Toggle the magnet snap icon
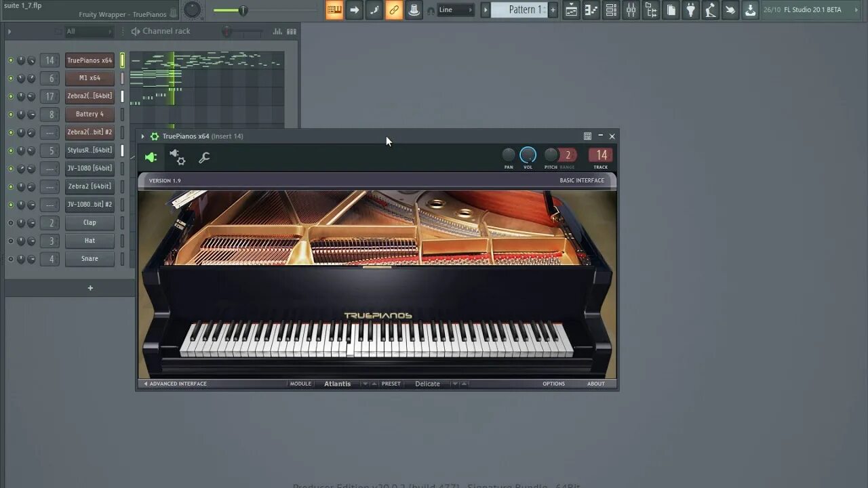This screenshot has height=488, width=868. pos(431,11)
